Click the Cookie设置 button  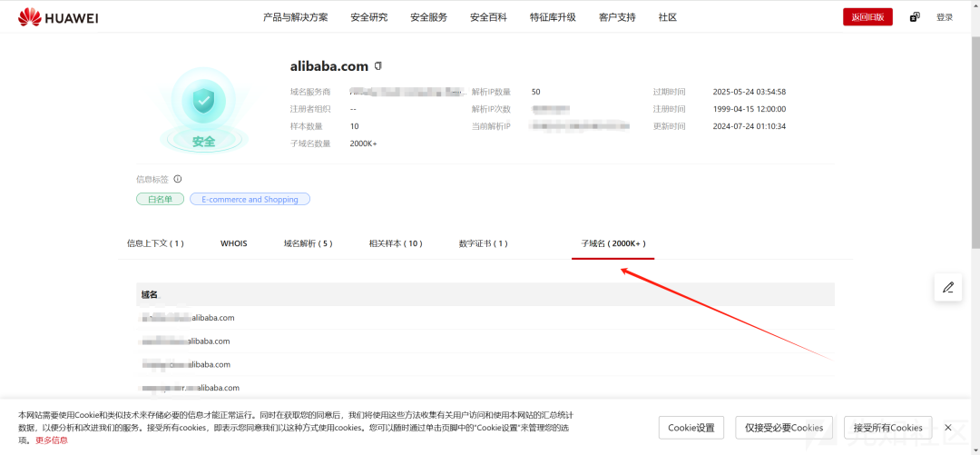(691, 428)
